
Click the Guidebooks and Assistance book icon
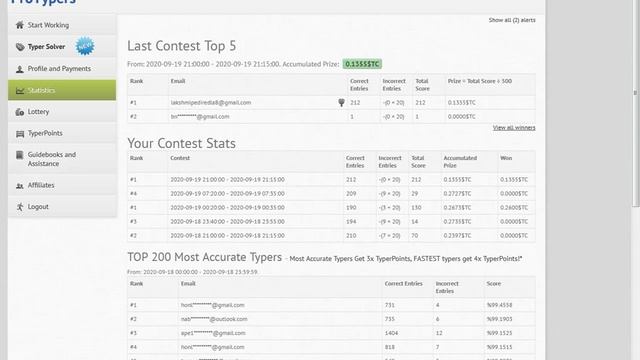(20, 155)
